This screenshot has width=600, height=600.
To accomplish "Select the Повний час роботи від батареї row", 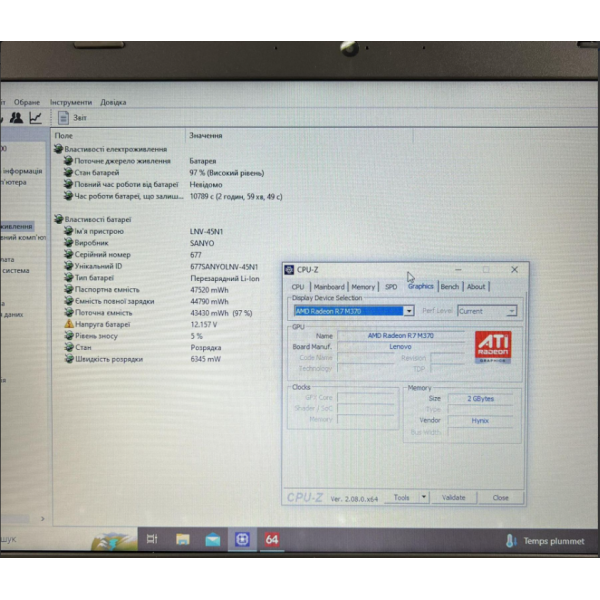I will (174, 184).
